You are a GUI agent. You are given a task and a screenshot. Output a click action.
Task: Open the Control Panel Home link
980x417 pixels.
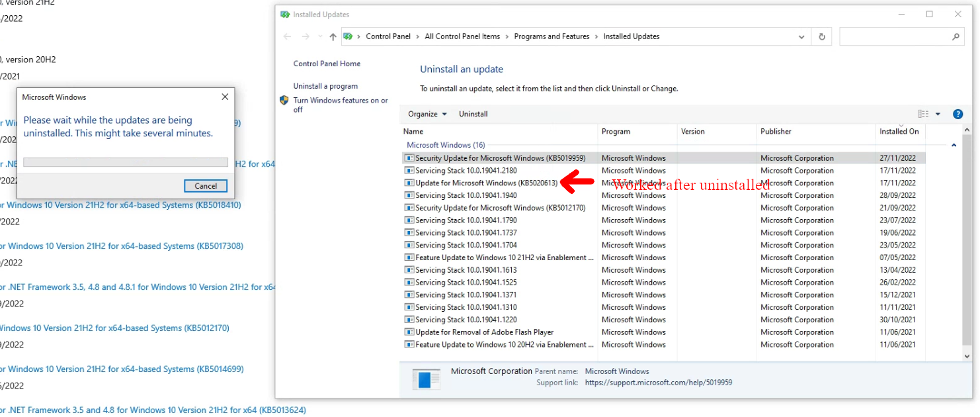[327, 64]
